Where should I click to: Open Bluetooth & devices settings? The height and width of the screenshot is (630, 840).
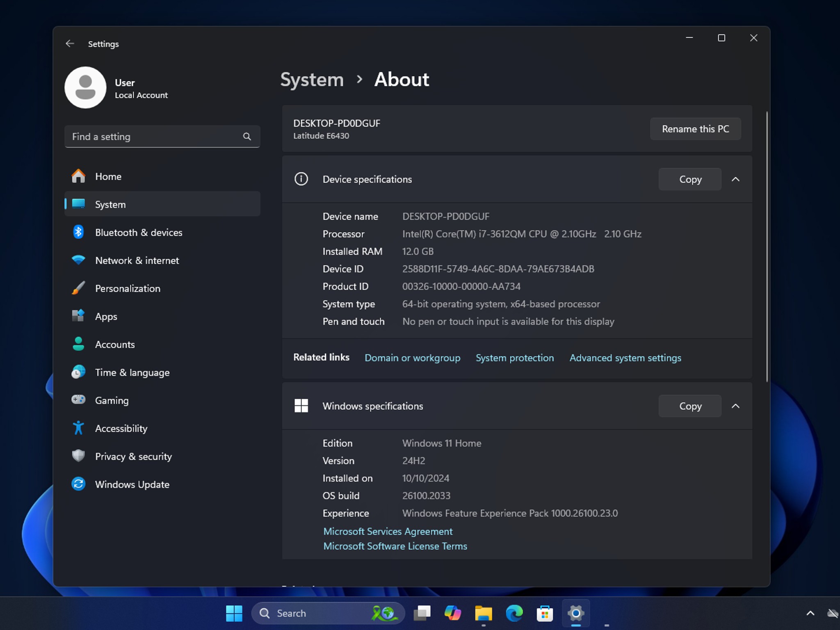click(x=162, y=233)
